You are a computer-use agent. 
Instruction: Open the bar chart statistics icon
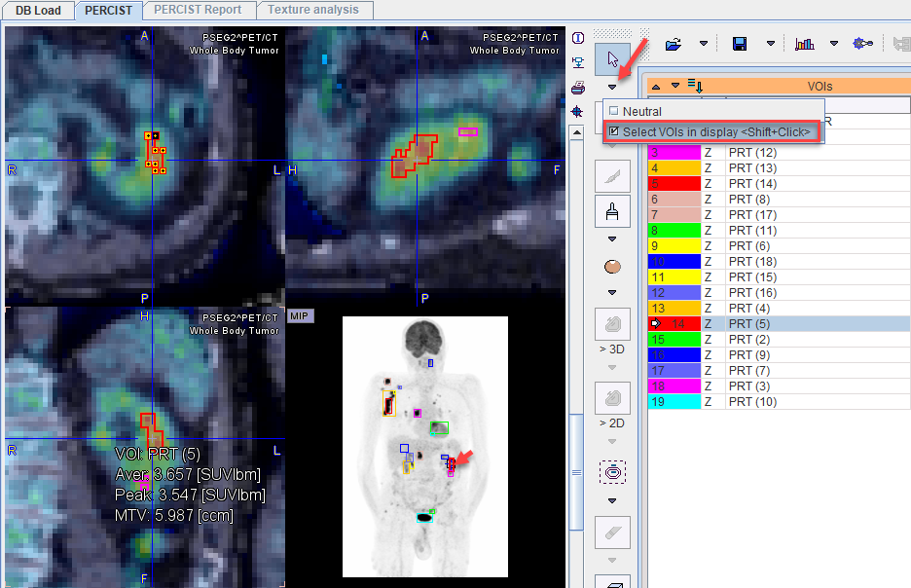804,44
